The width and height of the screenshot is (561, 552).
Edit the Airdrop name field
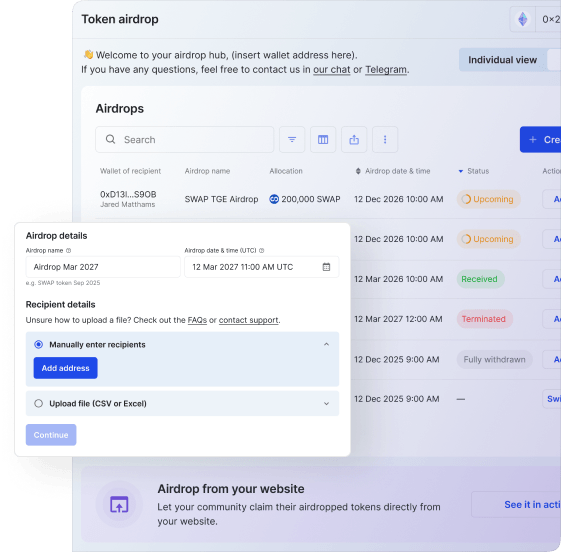103,267
